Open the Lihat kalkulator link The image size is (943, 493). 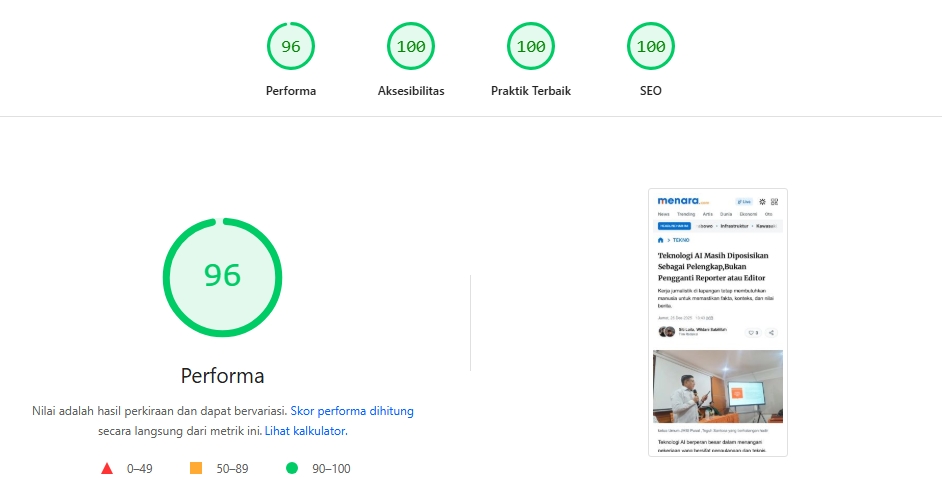click(305, 431)
